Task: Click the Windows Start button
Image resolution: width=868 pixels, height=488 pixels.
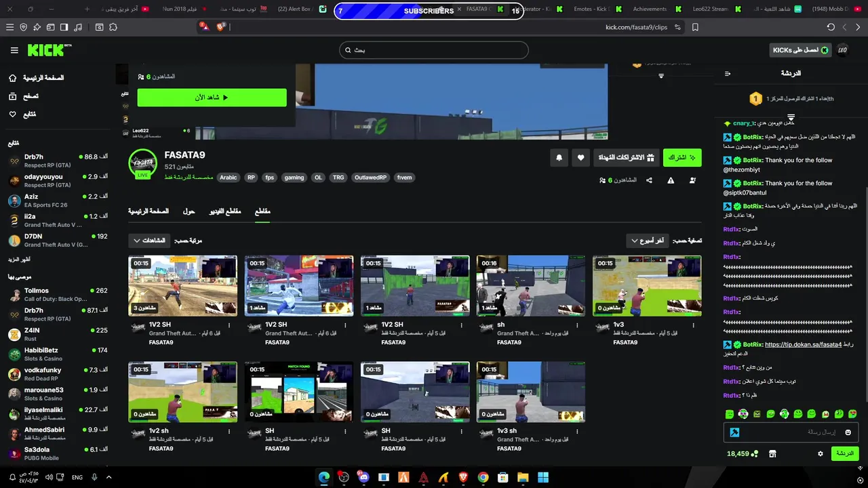Action: coord(543,477)
